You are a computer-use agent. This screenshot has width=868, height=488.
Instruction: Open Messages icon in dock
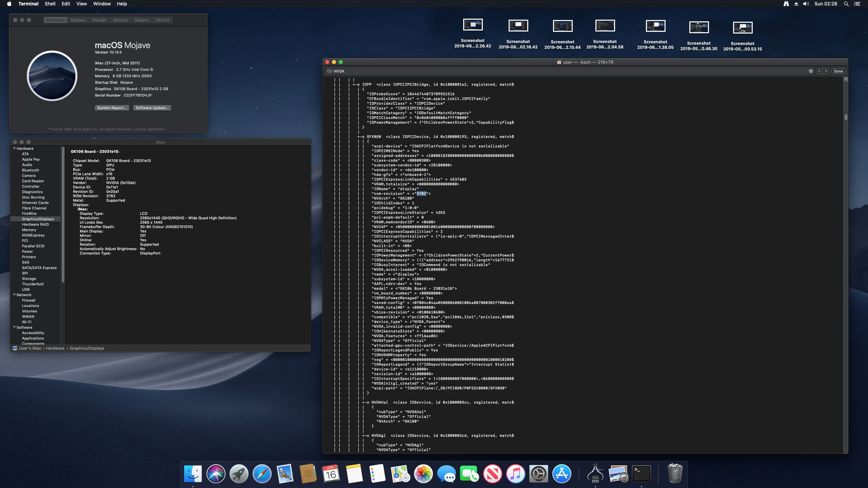tap(447, 473)
